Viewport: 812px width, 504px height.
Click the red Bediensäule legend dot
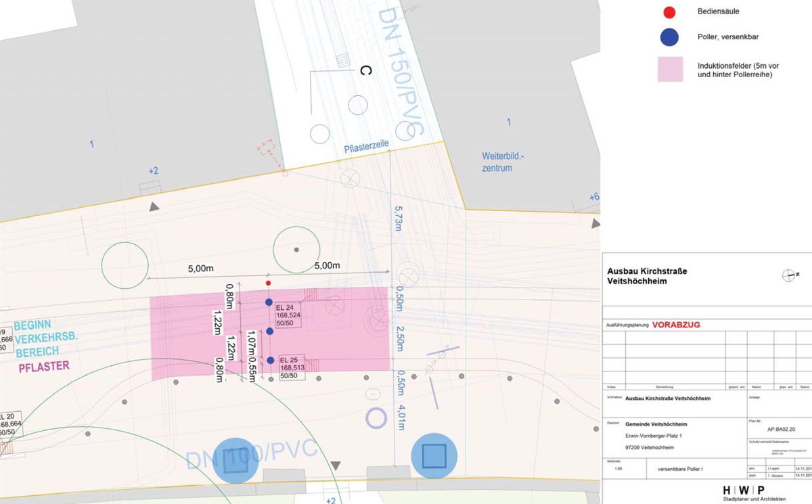pyautogui.click(x=669, y=12)
